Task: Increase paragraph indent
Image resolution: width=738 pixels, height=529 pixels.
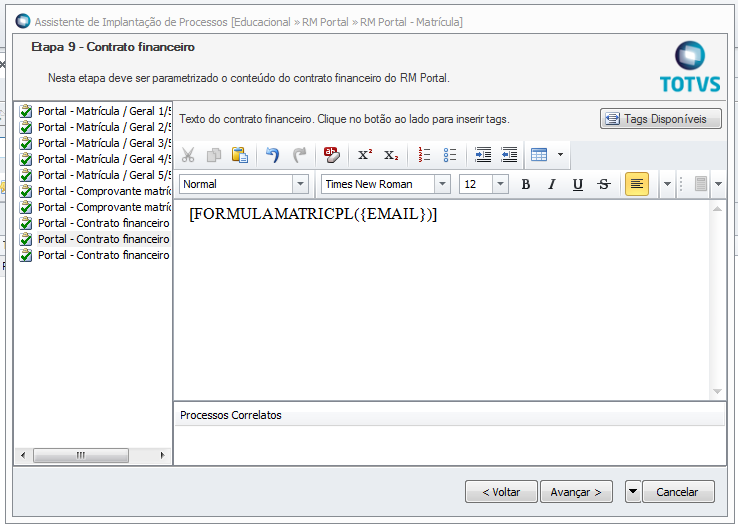Action: [x=483, y=155]
